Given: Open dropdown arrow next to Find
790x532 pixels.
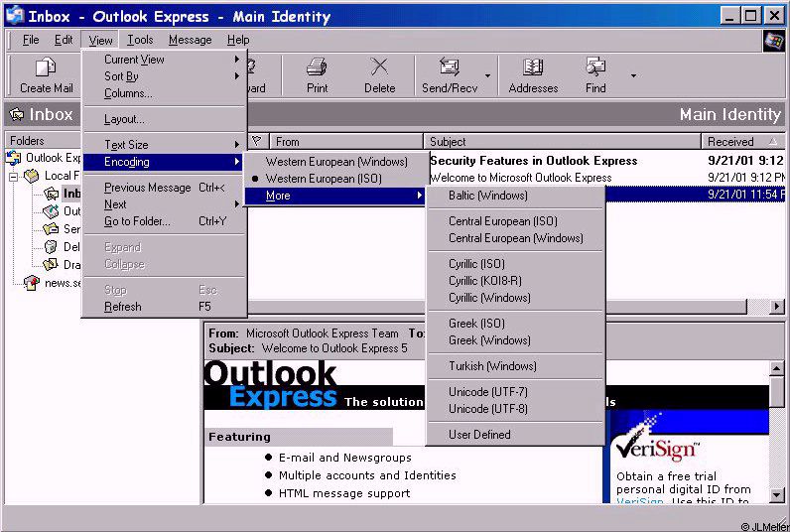Looking at the screenshot, I should pos(633,76).
